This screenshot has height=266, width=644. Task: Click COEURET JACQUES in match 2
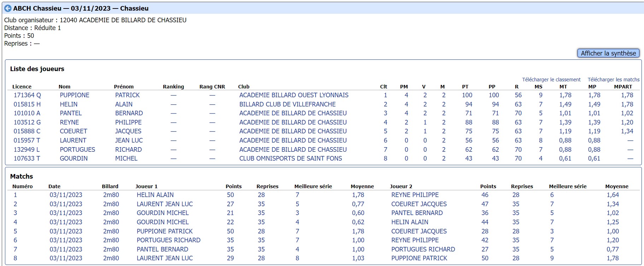419,204
